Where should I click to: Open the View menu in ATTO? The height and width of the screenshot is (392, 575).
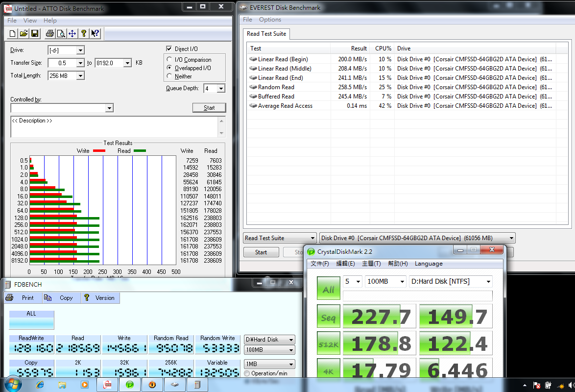(30, 21)
